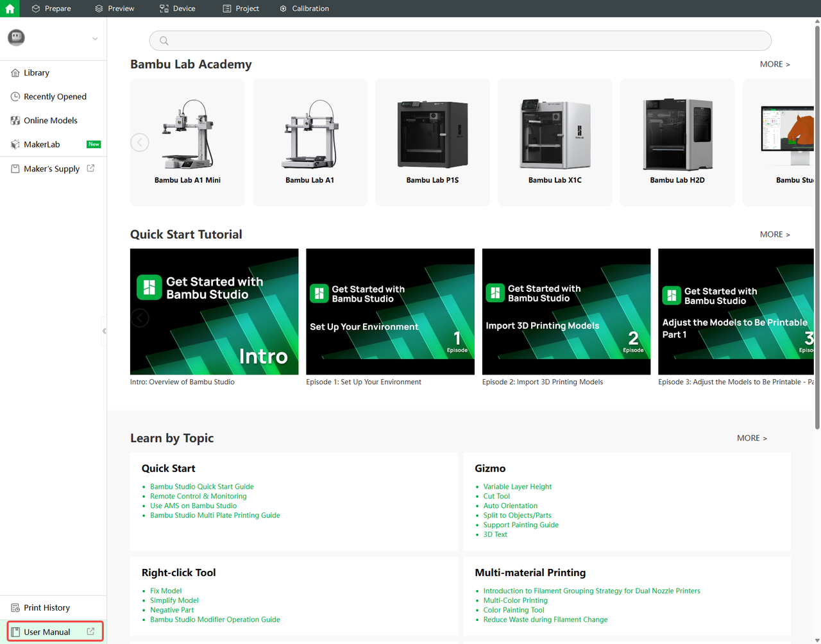
Task: Focus the search field at top
Action: coord(460,40)
